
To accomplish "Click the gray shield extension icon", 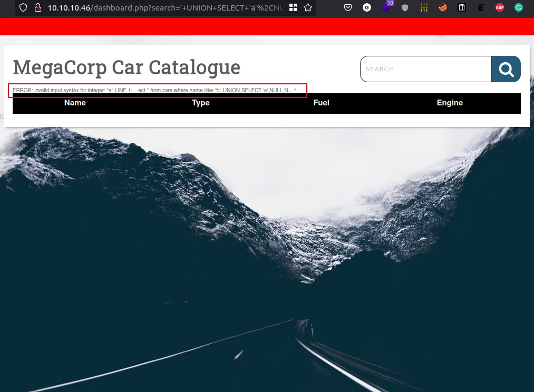I will click(405, 8).
